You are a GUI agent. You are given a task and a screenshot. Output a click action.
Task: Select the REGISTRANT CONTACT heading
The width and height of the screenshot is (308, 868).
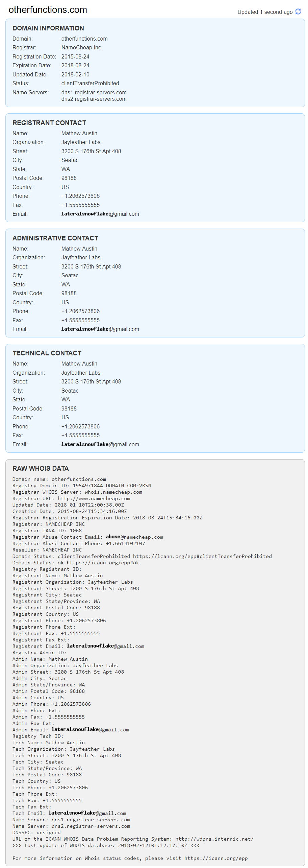(x=49, y=123)
